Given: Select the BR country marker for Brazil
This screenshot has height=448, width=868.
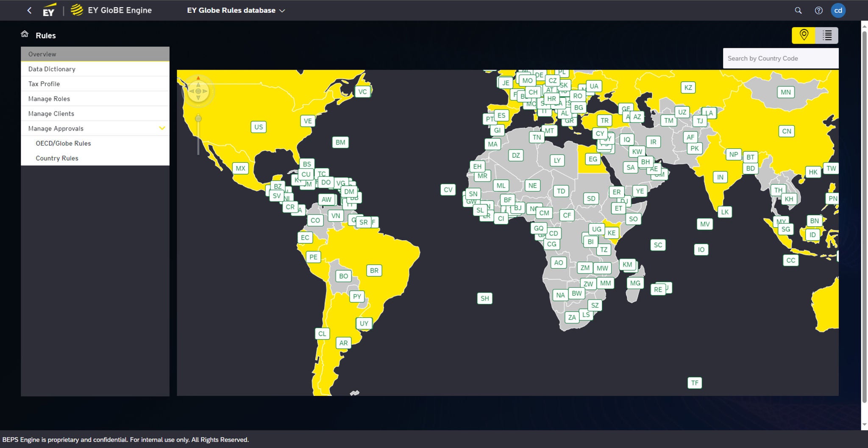Looking at the screenshot, I should pyautogui.click(x=374, y=270).
